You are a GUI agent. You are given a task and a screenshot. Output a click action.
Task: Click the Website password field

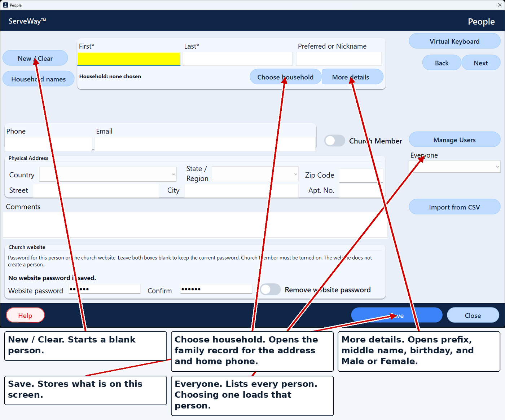104,289
